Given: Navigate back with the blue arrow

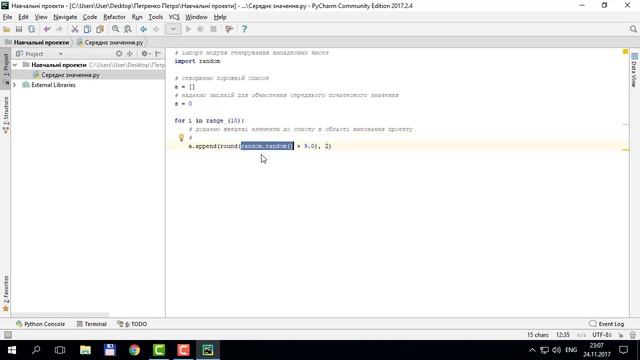Looking at the screenshot, I should 143,29.
